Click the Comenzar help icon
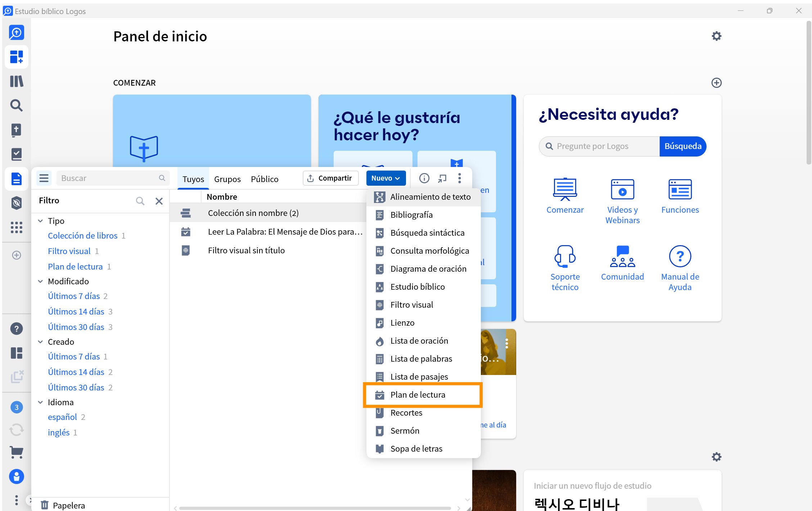 tap(565, 189)
